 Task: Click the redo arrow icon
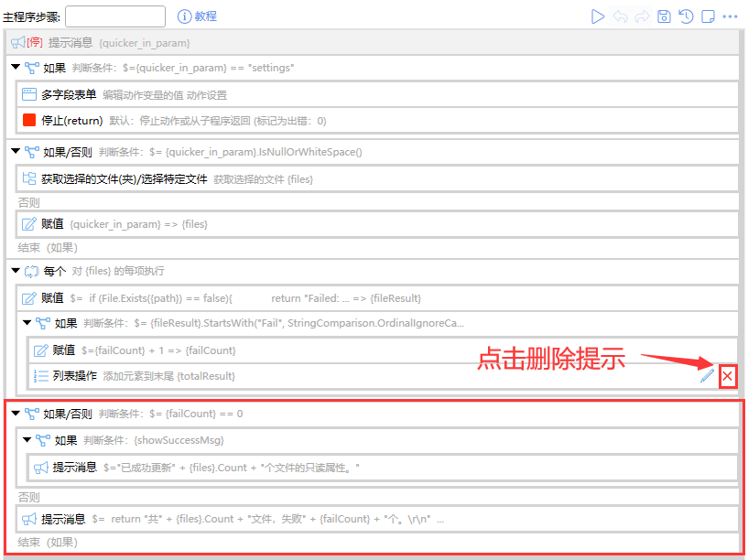pos(642,16)
